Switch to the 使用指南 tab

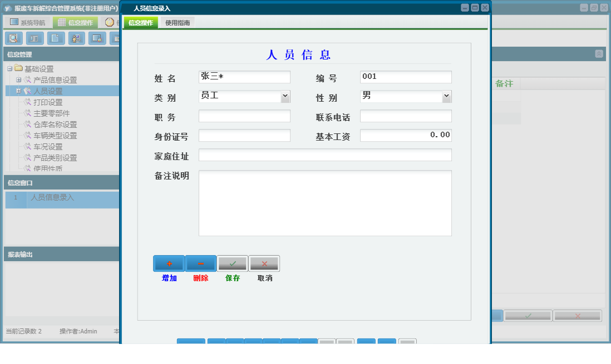[176, 23]
